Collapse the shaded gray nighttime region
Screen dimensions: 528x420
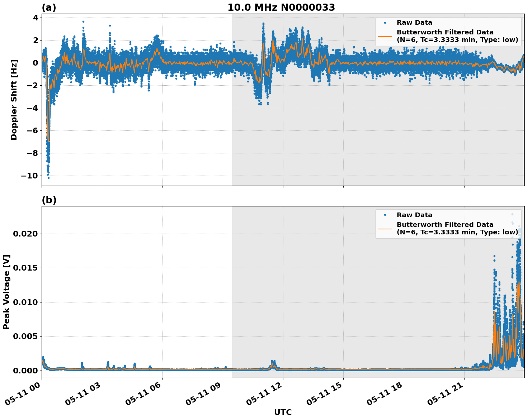(377, 143)
